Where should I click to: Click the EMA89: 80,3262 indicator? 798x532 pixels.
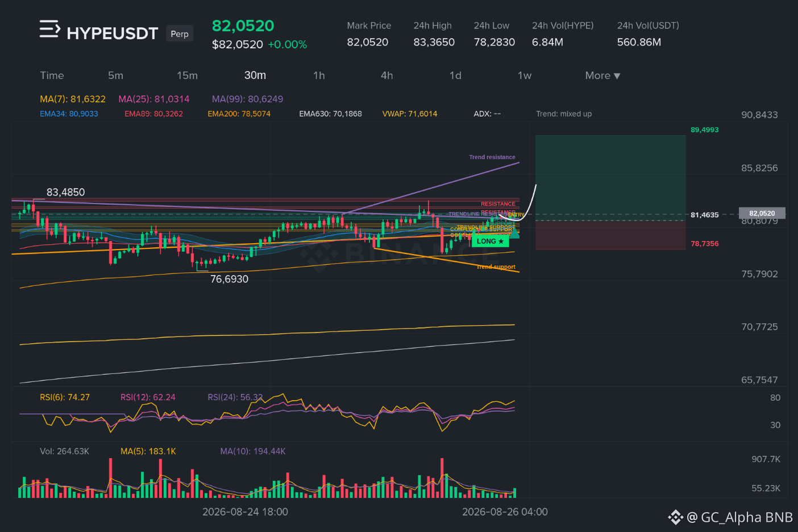pos(153,114)
